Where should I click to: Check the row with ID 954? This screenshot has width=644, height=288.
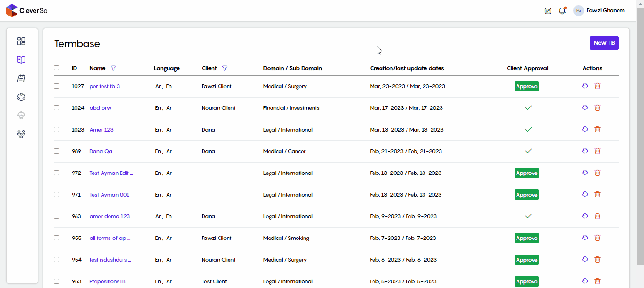coord(57,260)
